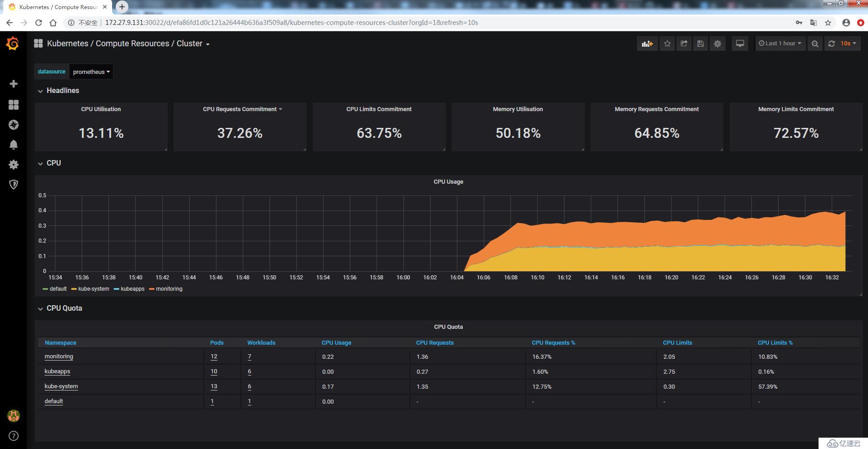This screenshot has height=449, width=868.
Task: Click the Save dashboard icon
Action: (x=701, y=44)
